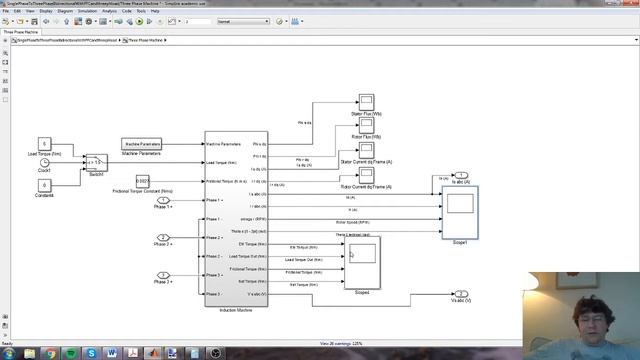Viewport: 640px width, 360px height.
Task: Open the Edit menu
Action: click(17, 11)
